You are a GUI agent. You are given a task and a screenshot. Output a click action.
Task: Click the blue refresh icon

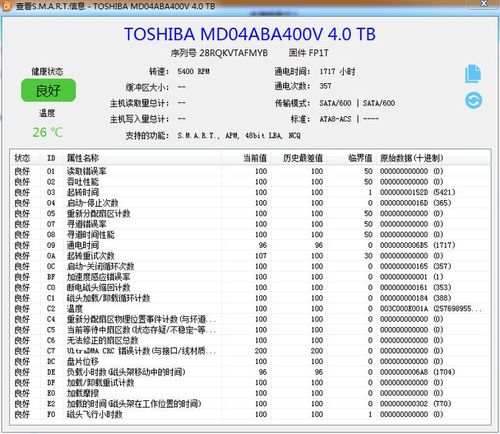click(x=473, y=100)
